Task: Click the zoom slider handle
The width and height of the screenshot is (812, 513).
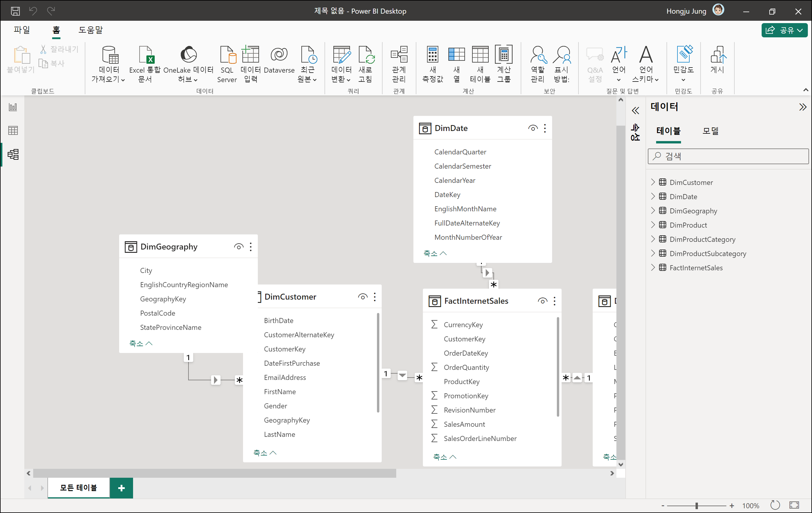Action: click(x=696, y=505)
